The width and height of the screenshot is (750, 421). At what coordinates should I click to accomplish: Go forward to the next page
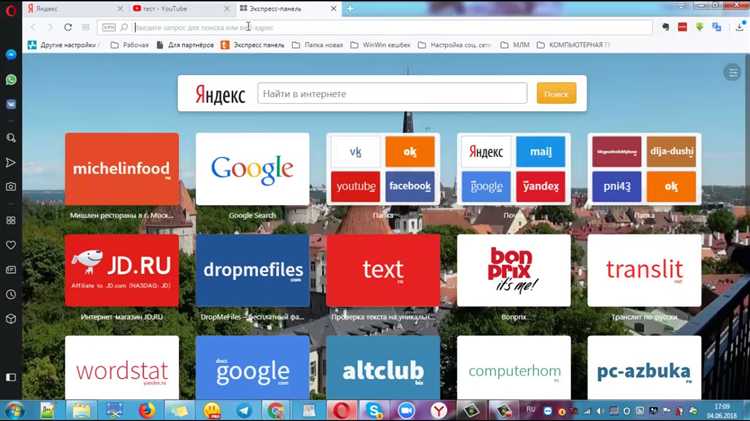50,27
